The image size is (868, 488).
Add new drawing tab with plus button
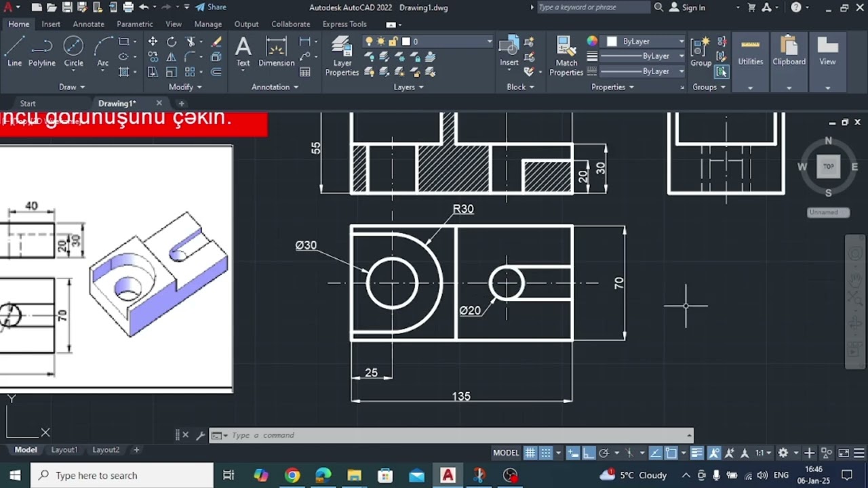(181, 103)
